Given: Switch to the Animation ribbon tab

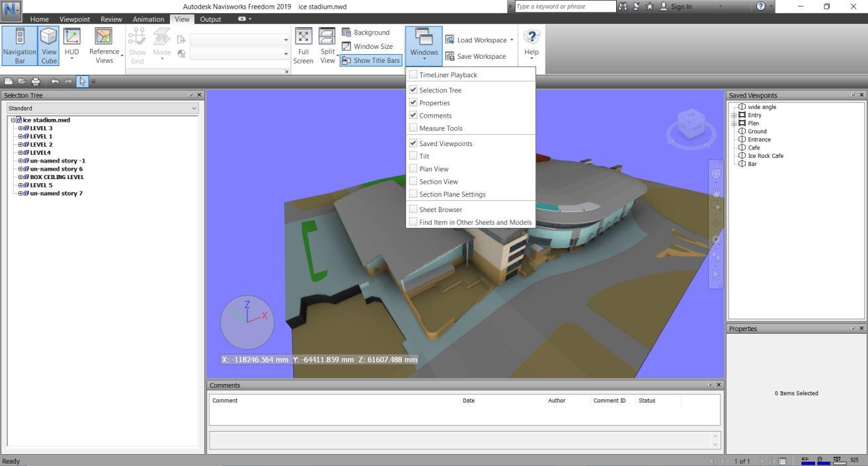Looking at the screenshot, I should pyautogui.click(x=148, y=19).
